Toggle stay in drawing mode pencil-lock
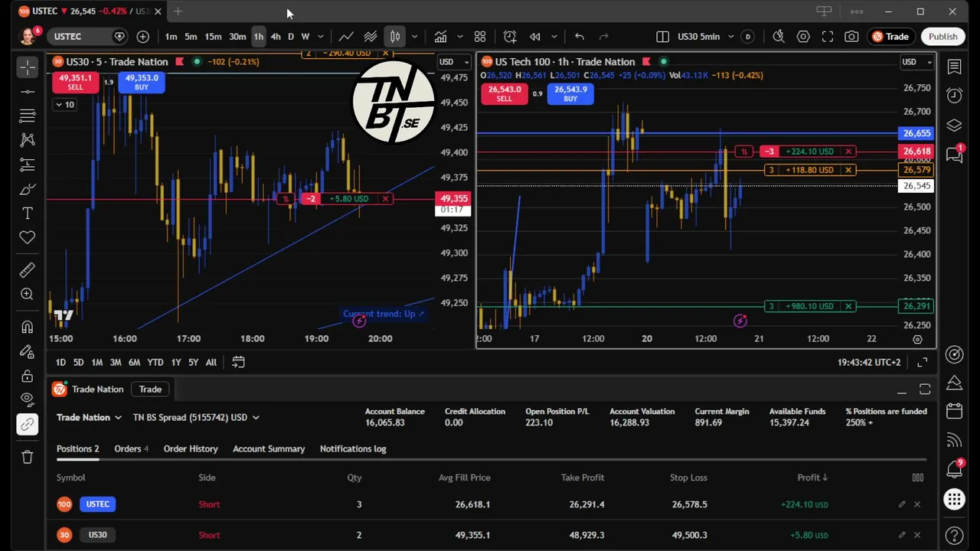This screenshot has width=980, height=551. point(28,351)
